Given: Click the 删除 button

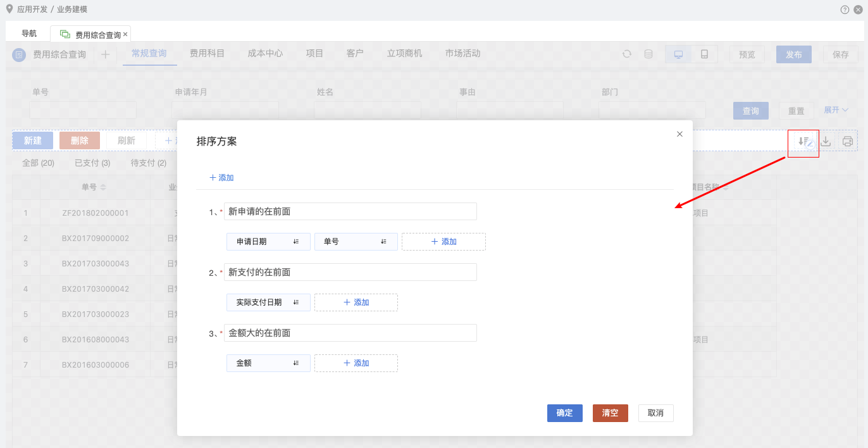Looking at the screenshot, I should point(80,140).
